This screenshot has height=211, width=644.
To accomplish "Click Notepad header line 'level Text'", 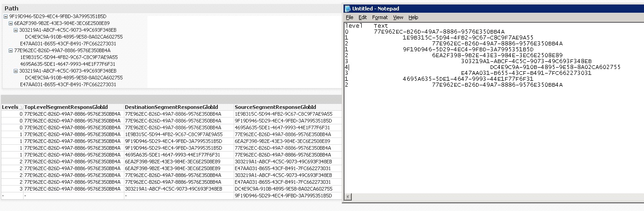I will click(366, 26).
